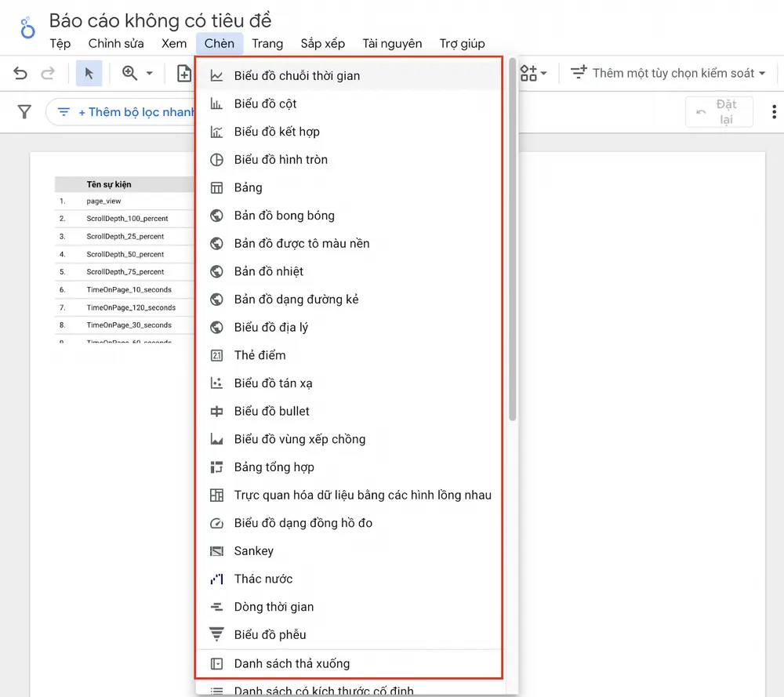The image size is (784, 697).
Task: Open the three-dot more options menu
Action: click(x=774, y=111)
